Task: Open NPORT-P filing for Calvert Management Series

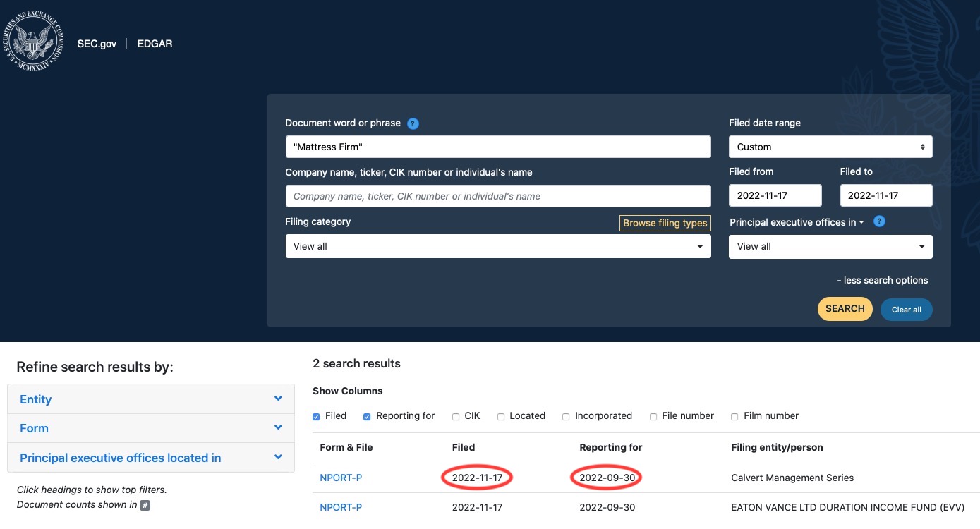Action: [x=341, y=478]
